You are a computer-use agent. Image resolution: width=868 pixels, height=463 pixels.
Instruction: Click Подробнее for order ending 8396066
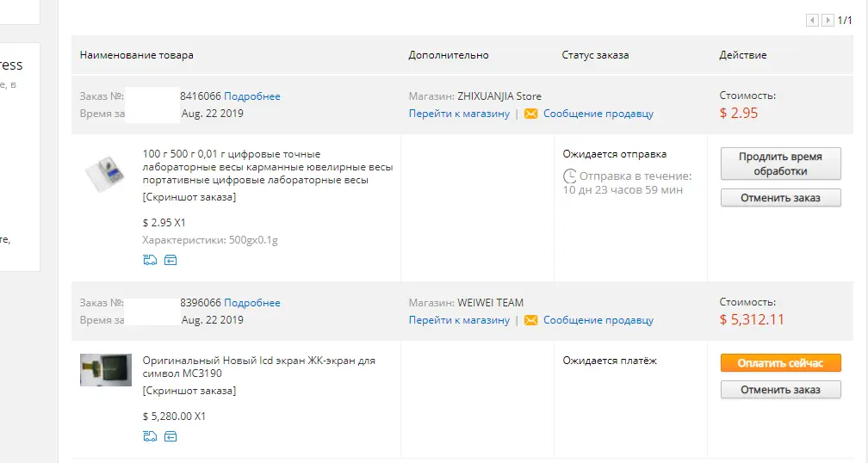coord(251,303)
